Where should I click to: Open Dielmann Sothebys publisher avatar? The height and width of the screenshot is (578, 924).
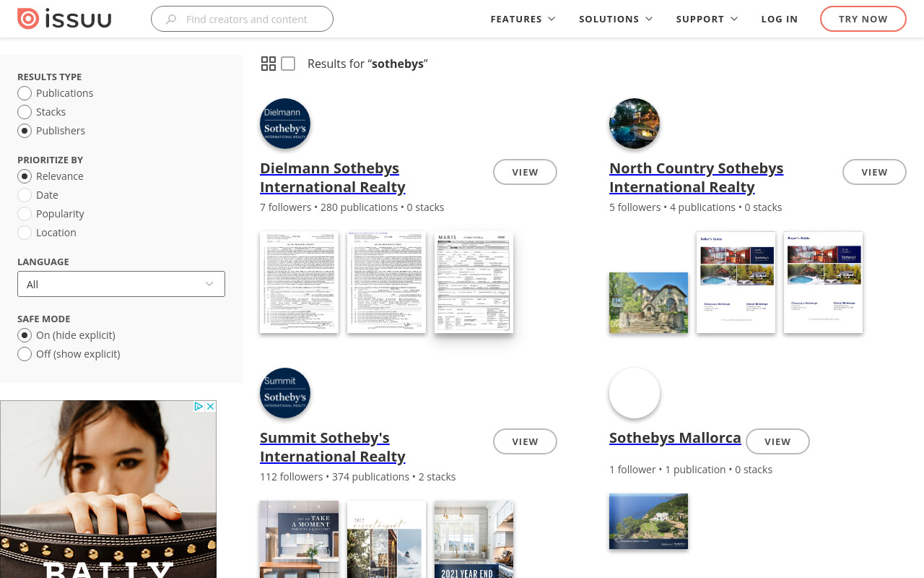(285, 124)
